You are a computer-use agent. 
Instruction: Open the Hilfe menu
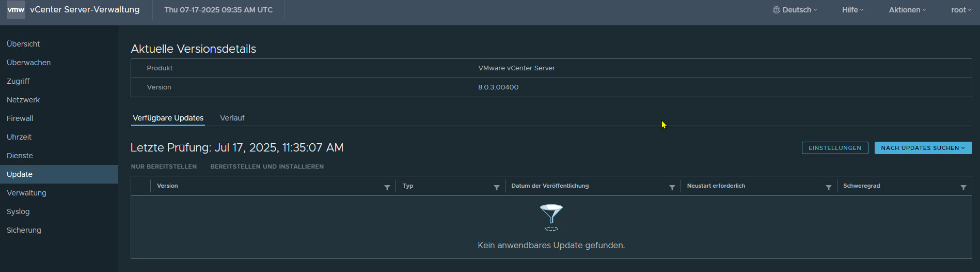(x=852, y=10)
